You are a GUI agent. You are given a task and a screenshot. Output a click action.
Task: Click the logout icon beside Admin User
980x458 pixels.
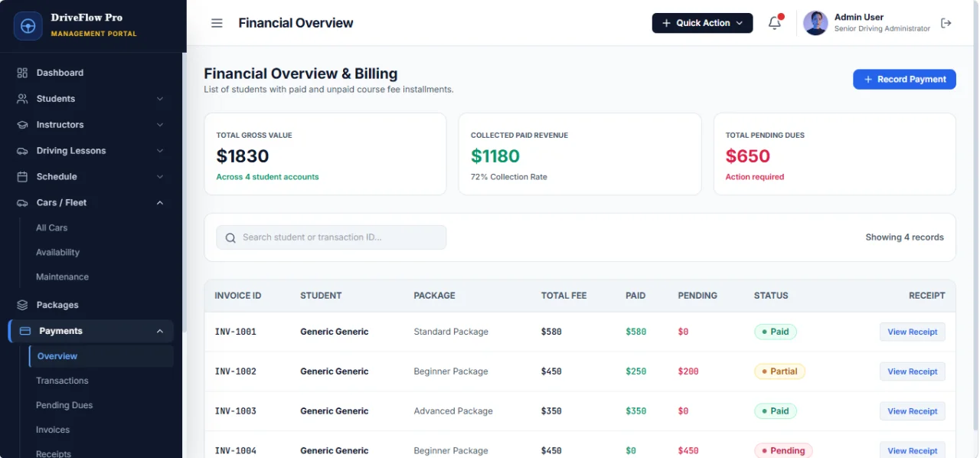tap(946, 23)
